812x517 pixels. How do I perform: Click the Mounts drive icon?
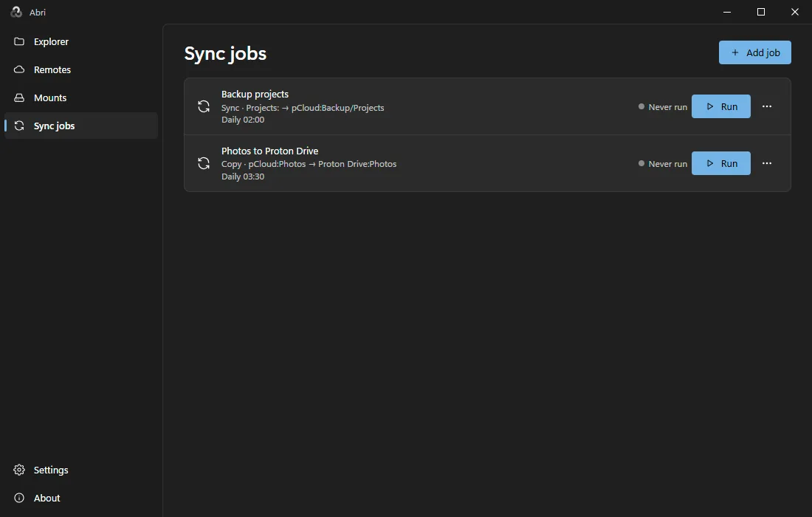19,97
